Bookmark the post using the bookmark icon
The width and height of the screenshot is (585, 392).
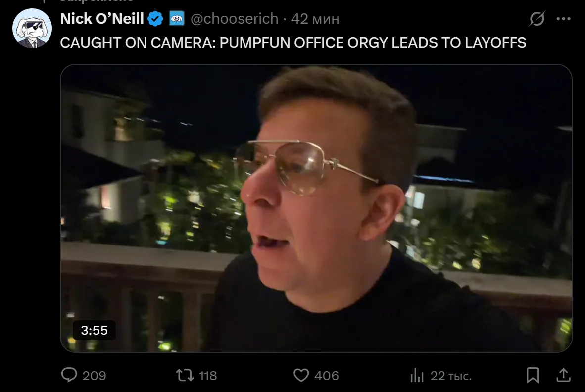(534, 376)
